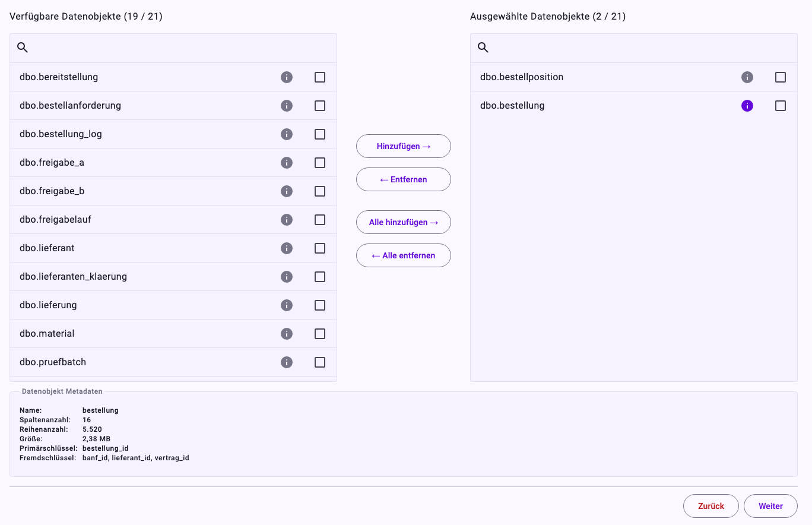Click search icon in Ausgewählte Datenobjekte
Image resolution: width=812 pixels, height=525 pixels.
click(x=483, y=48)
